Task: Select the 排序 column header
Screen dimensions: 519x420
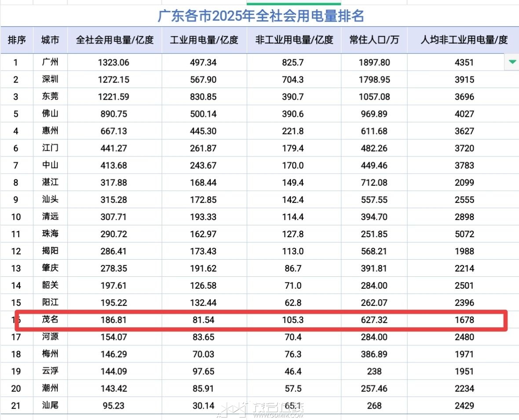Action: coord(17,40)
